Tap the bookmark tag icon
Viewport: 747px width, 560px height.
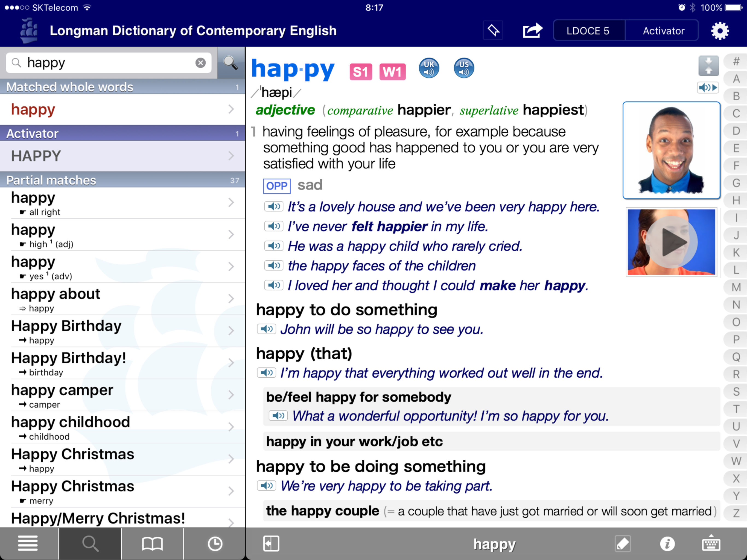point(493,31)
